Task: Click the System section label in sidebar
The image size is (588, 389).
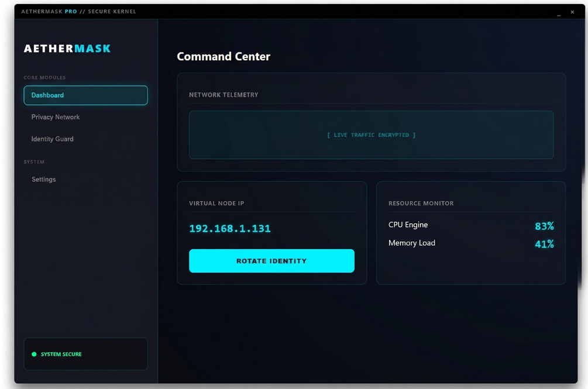Action: tap(34, 162)
